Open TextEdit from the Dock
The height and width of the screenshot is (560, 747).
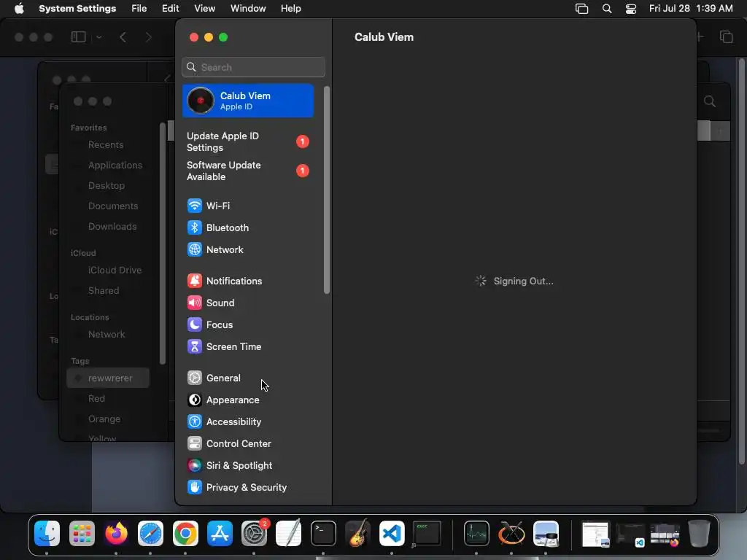coord(289,533)
